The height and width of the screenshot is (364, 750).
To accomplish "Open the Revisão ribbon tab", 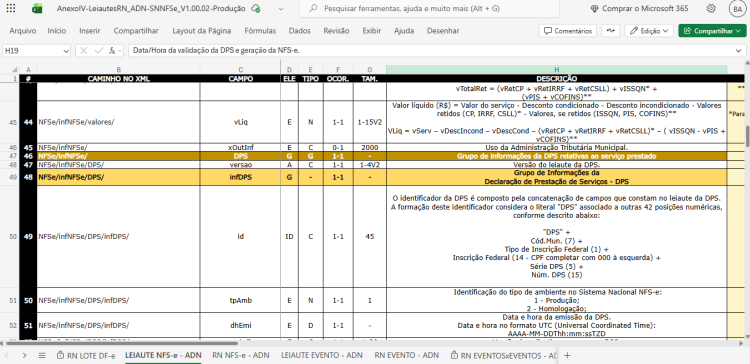I will pyautogui.click(x=336, y=31).
